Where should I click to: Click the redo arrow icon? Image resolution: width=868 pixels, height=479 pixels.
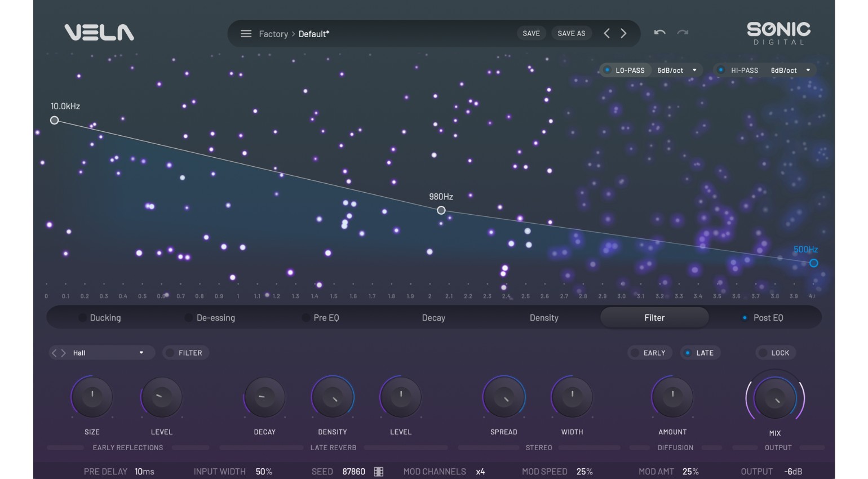pyautogui.click(x=682, y=33)
